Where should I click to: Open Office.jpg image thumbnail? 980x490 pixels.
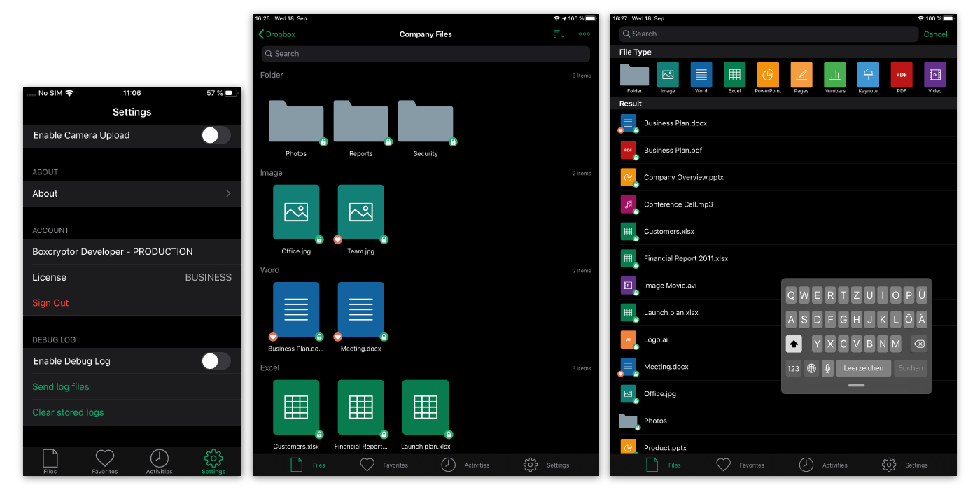(296, 212)
